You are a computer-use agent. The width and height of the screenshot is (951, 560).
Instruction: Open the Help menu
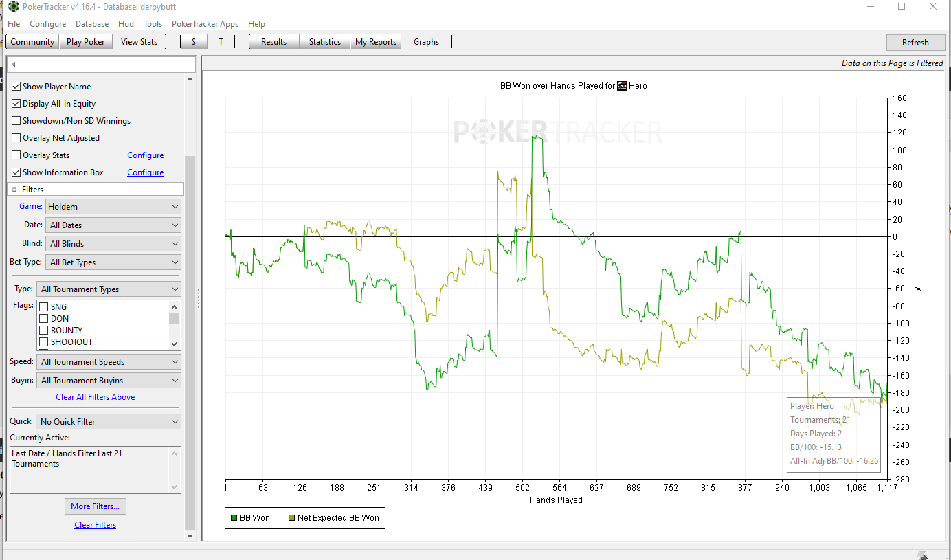(256, 24)
